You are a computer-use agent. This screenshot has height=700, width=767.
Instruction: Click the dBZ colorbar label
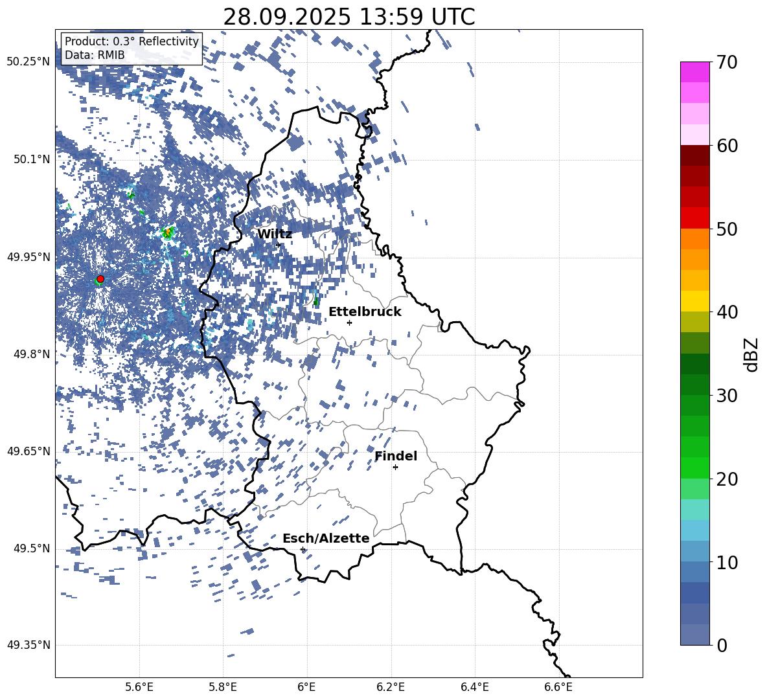(x=752, y=354)
